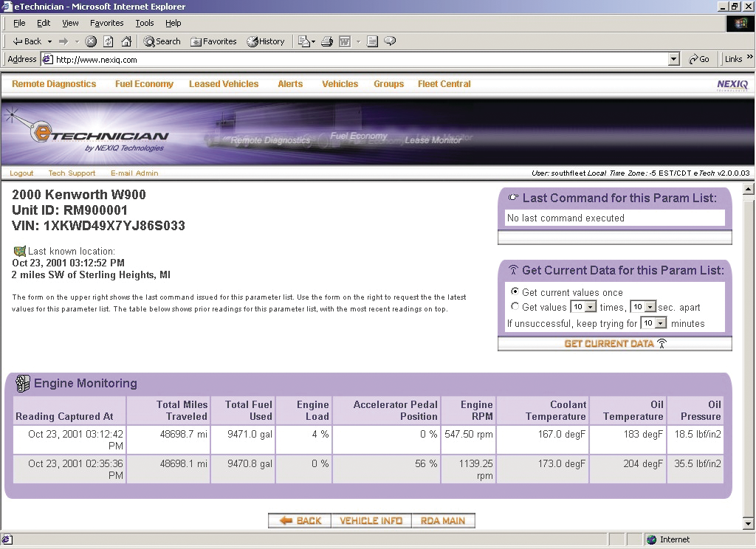The height and width of the screenshot is (549, 756).
Task: Click the Get Current Data antenna icon
Action: pyautogui.click(x=663, y=342)
